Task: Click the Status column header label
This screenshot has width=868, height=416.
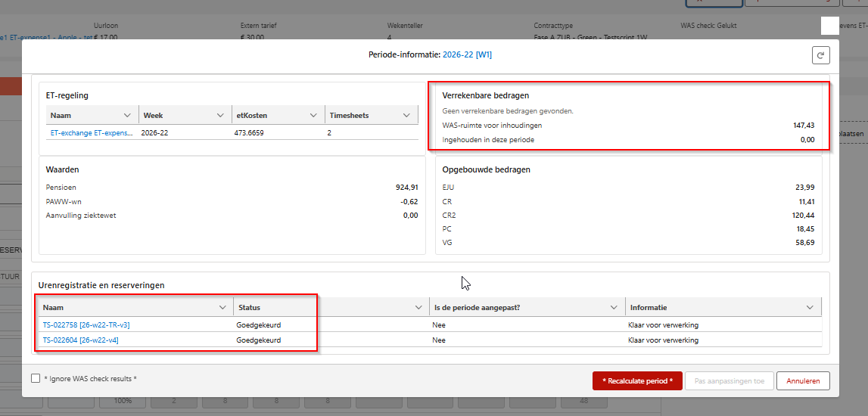Action: (x=249, y=307)
